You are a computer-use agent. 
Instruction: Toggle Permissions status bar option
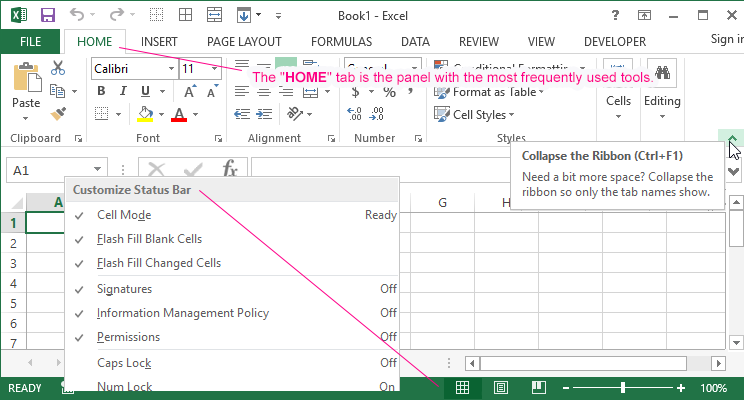232,337
